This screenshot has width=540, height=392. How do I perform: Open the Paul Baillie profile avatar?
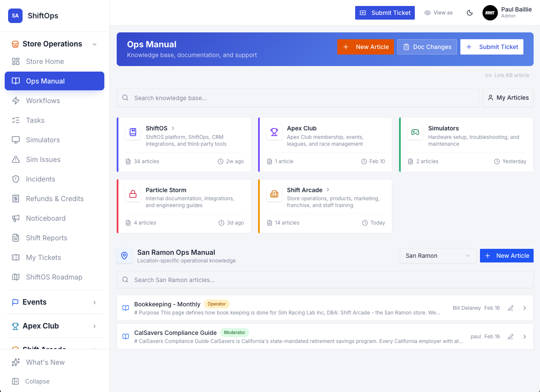pyautogui.click(x=490, y=13)
